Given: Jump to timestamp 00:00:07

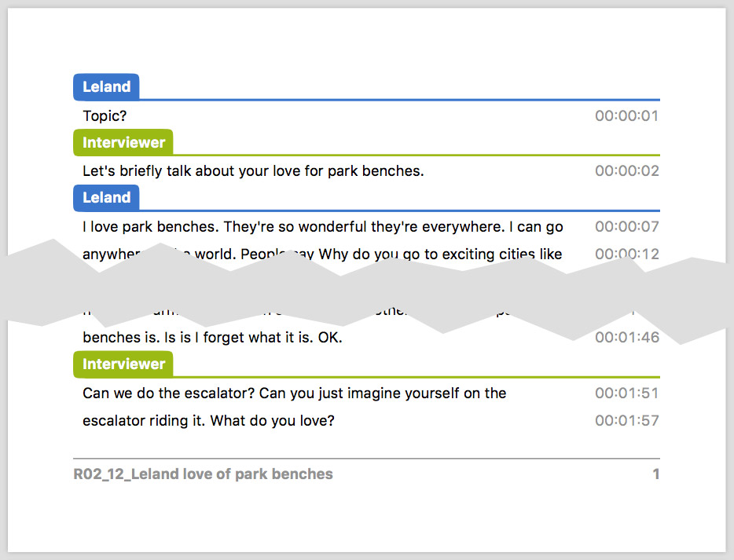Looking at the screenshot, I should [626, 227].
